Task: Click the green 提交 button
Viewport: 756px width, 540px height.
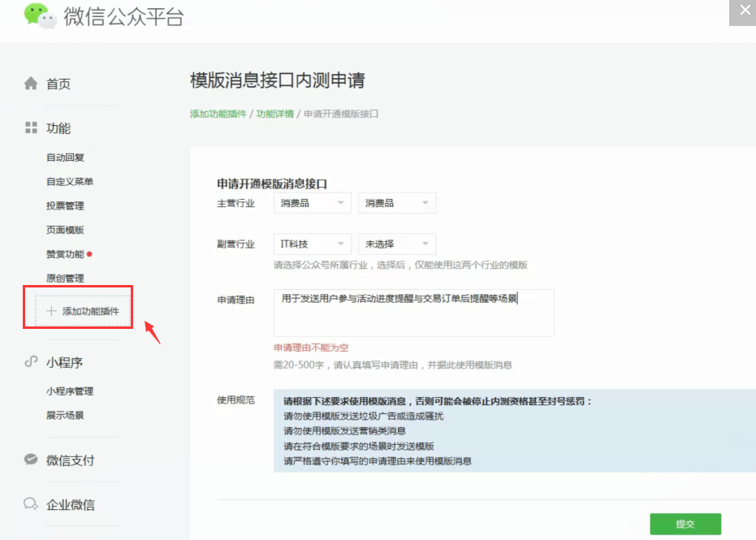Action: [685, 524]
